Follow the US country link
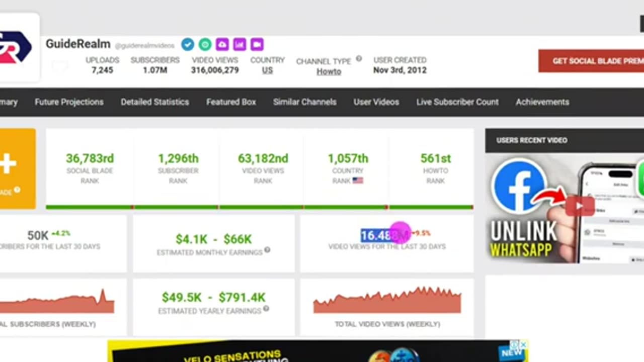Viewport: 644px width, 362px height. (x=267, y=70)
